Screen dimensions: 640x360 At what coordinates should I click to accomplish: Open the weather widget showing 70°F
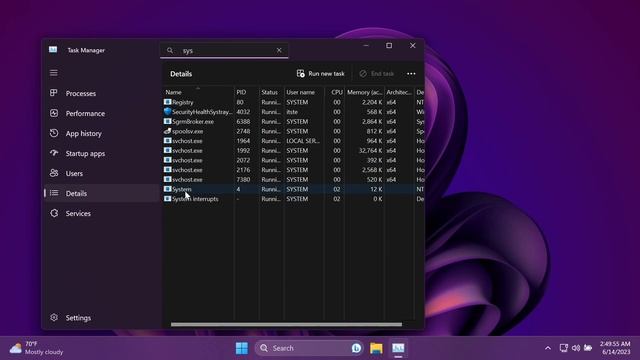coord(36,348)
